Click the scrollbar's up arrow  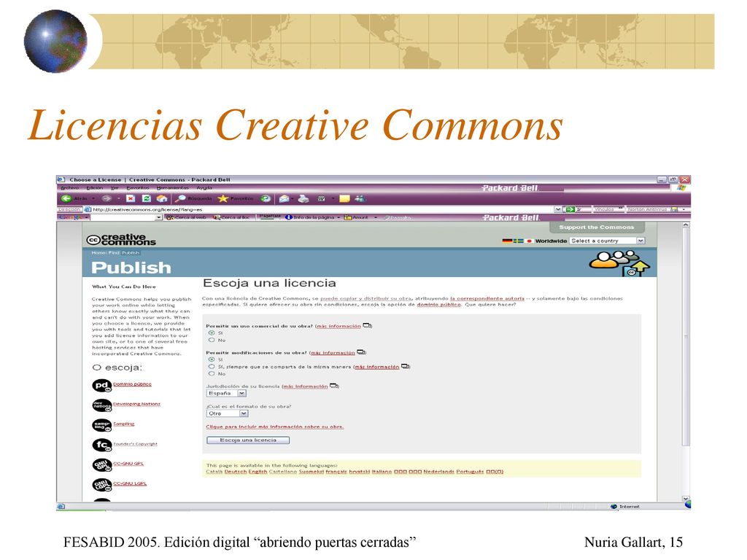[686, 225]
